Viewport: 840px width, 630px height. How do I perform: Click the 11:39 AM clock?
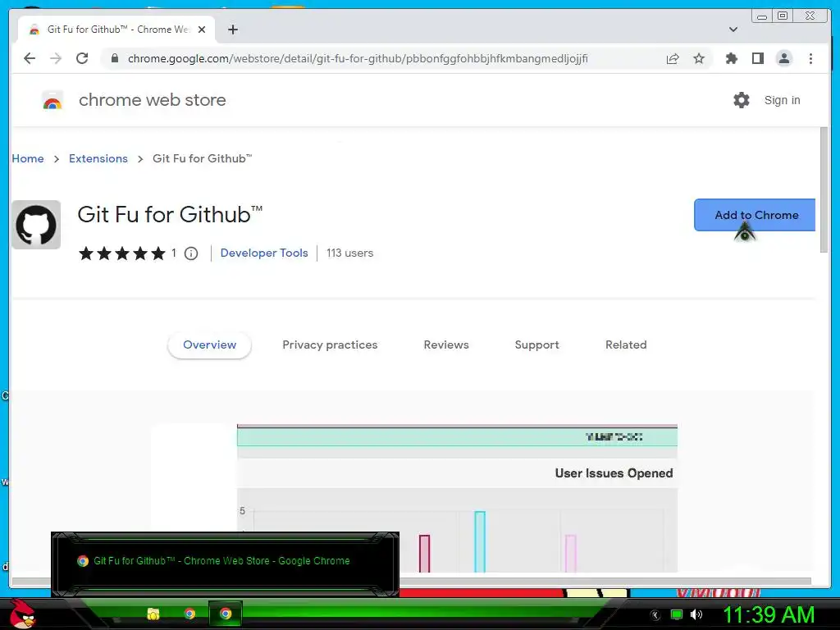769,614
